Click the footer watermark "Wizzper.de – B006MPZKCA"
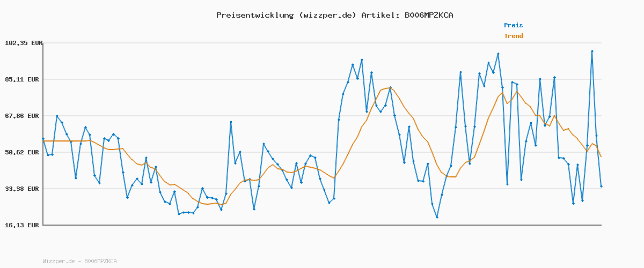Viewport: 644px width, 268px height. coord(79,261)
